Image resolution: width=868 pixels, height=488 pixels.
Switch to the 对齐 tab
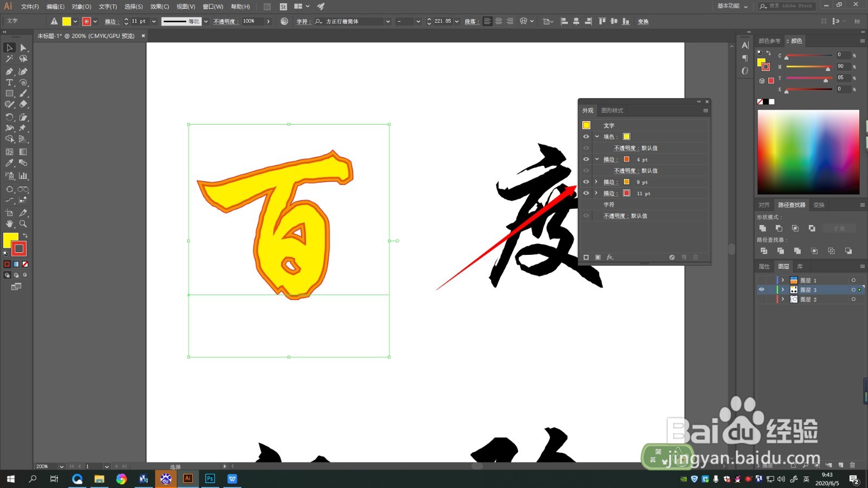point(764,205)
